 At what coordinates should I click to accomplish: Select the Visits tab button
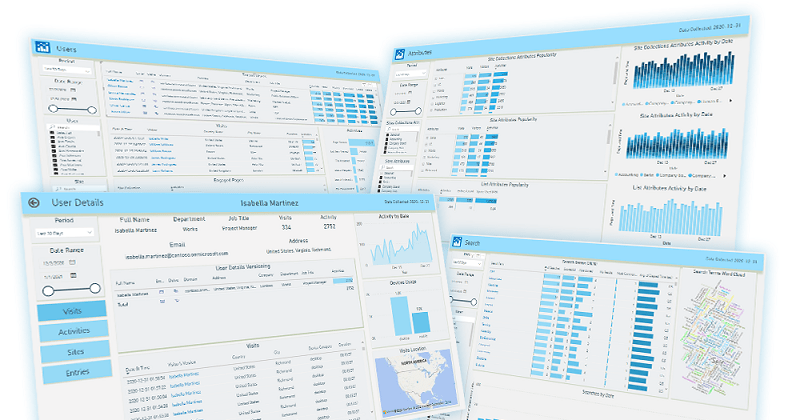tap(72, 311)
